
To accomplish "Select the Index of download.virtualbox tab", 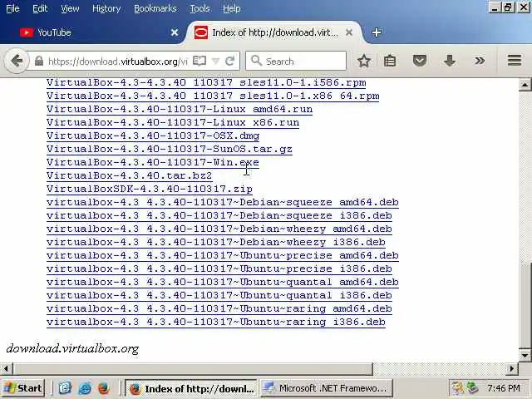I will (x=274, y=32).
